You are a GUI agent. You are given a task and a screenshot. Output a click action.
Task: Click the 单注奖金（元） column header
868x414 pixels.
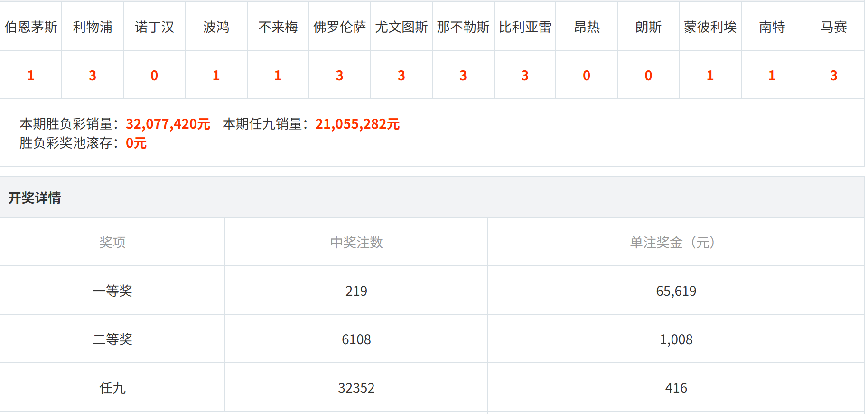click(x=676, y=242)
